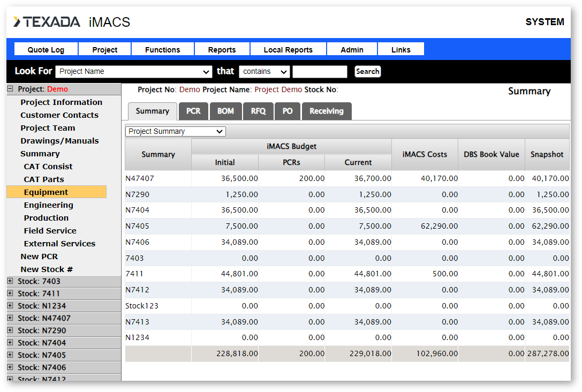The width and height of the screenshot is (582, 392).
Task: Open the Links menu
Action: pos(401,49)
